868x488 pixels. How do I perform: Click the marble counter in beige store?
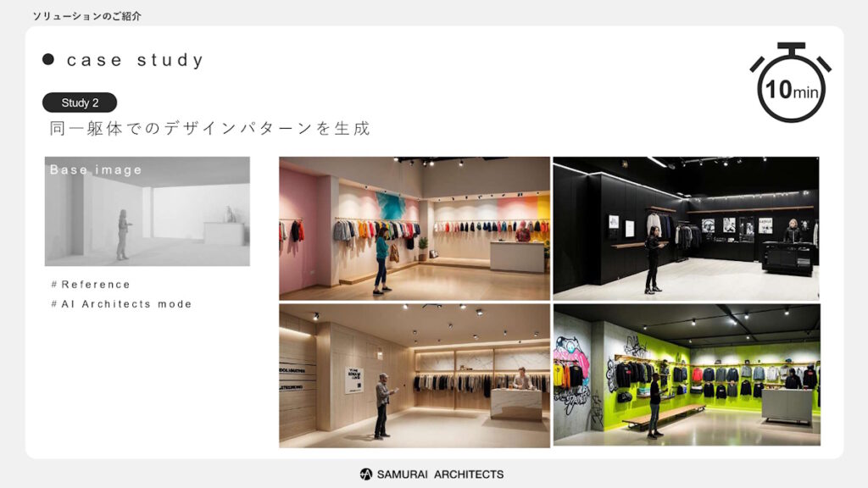tap(516, 404)
